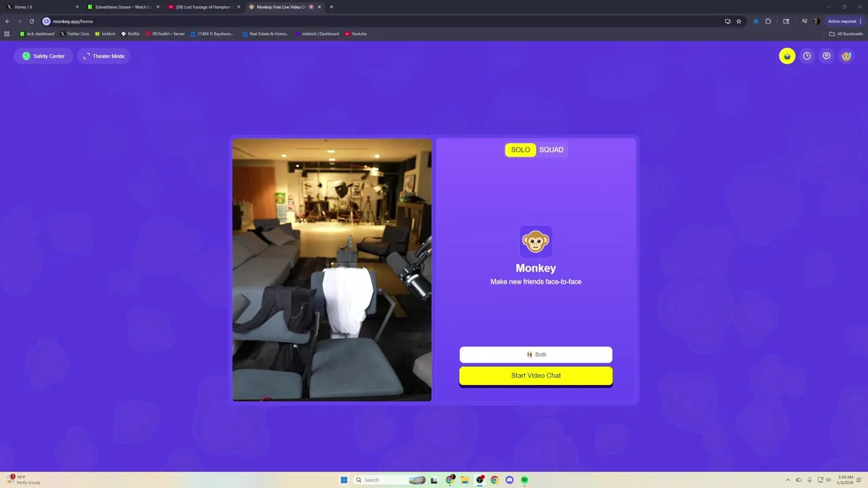The height and width of the screenshot is (488, 868).
Task: Open the volume tray icon
Action: click(x=829, y=480)
